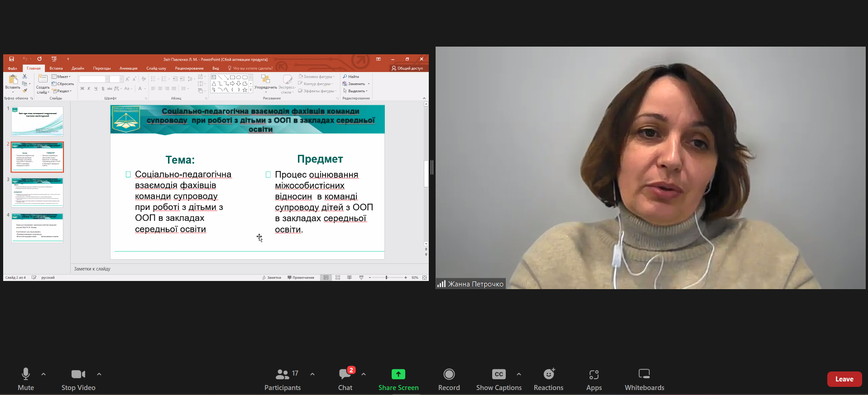The width and height of the screenshot is (868, 395).
Task: Expand video options arrow beside Stop Video
Action: tap(99, 374)
